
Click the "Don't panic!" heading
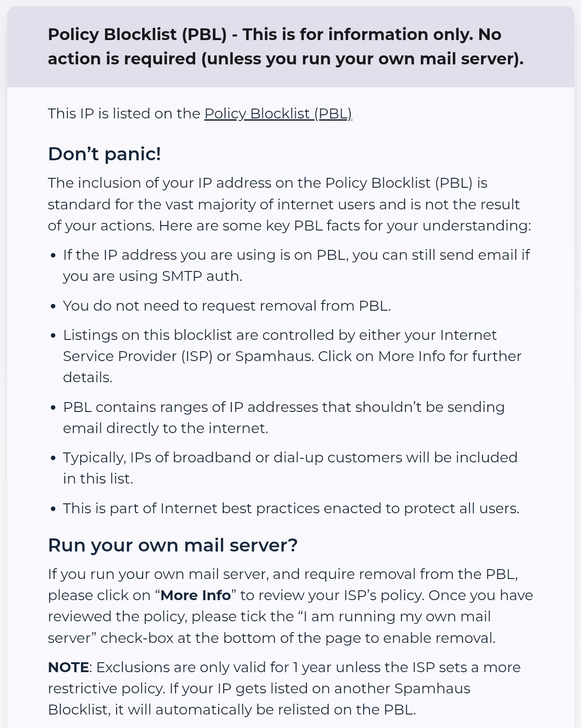tap(104, 154)
